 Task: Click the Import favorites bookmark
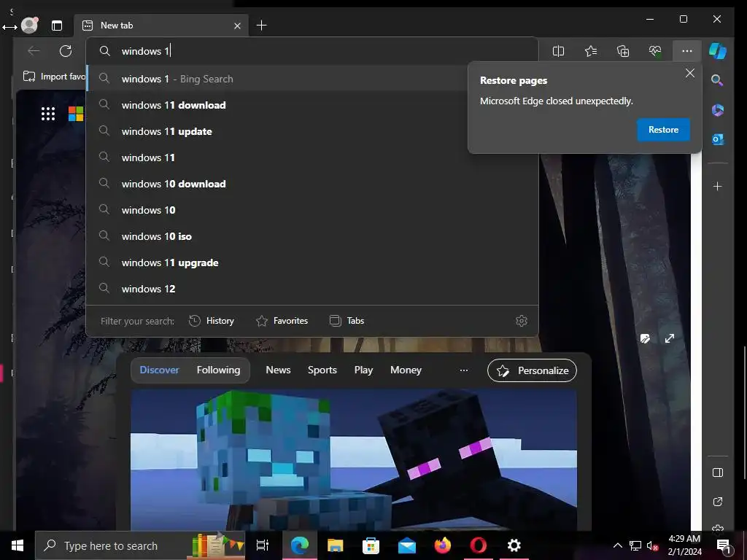(x=54, y=76)
